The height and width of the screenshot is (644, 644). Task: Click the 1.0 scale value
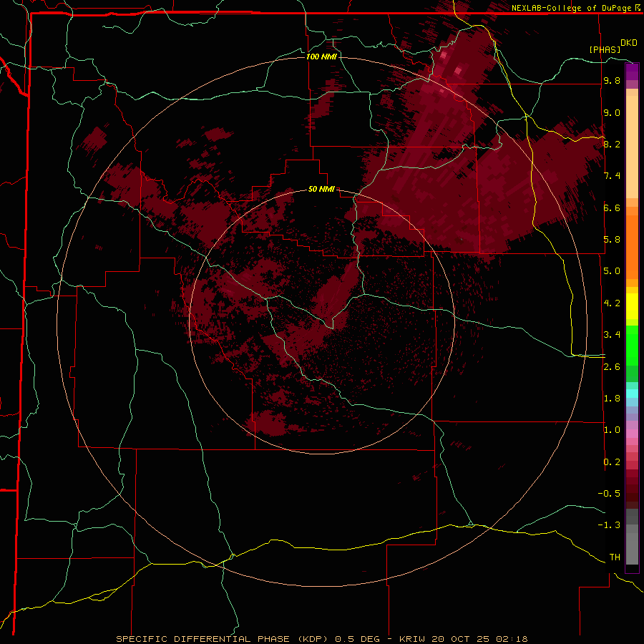point(612,430)
